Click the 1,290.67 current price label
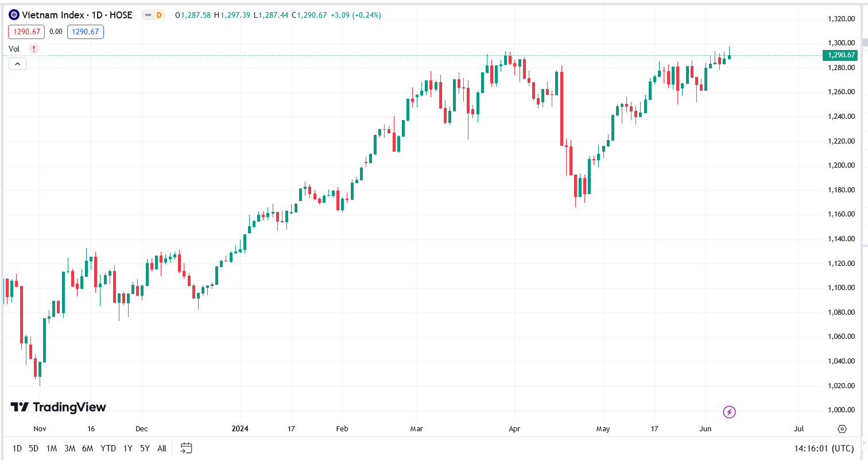 point(840,55)
